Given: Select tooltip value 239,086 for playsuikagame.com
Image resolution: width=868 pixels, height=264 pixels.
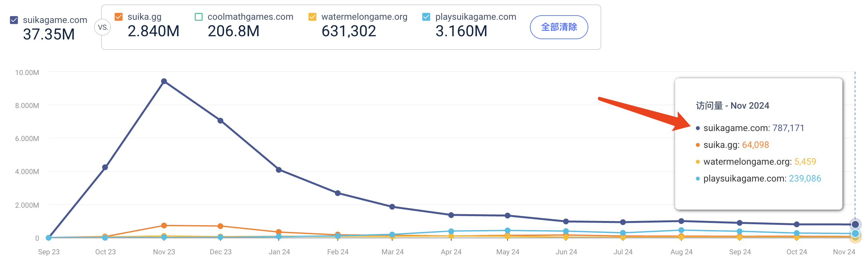Looking at the screenshot, I should pyautogui.click(x=805, y=179).
